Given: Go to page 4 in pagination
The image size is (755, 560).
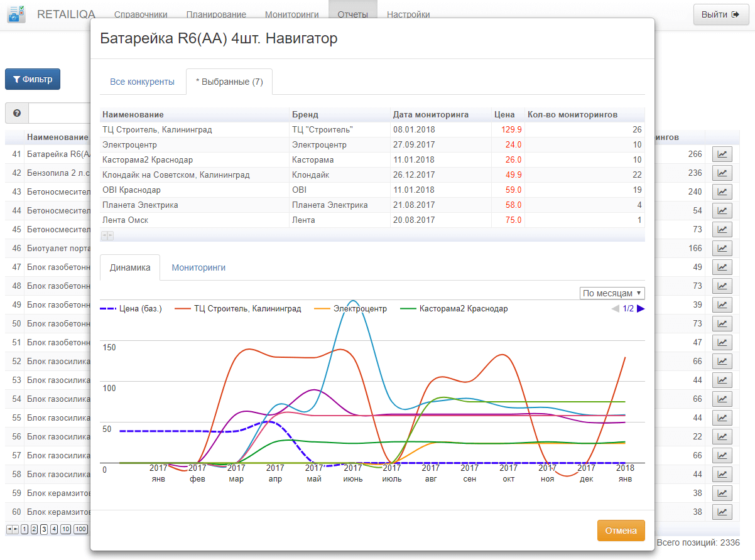Looking at the screenshot, I should pyautogui.click(x=54, y=529).
